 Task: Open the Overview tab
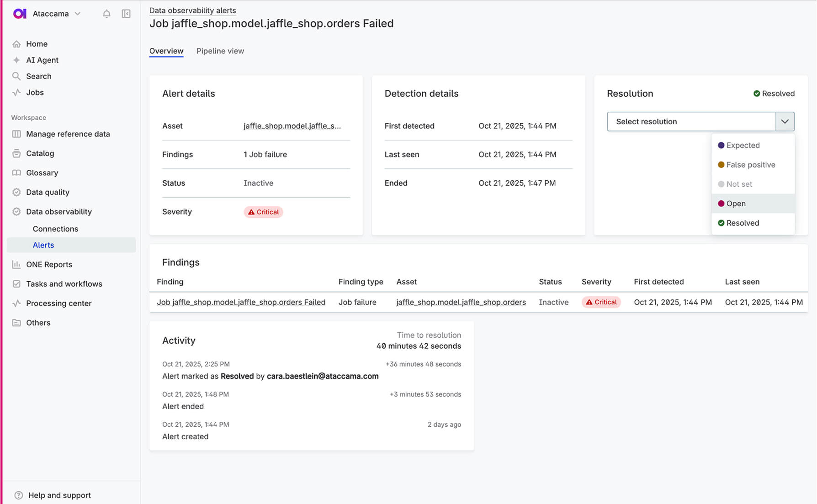point(166,51)
